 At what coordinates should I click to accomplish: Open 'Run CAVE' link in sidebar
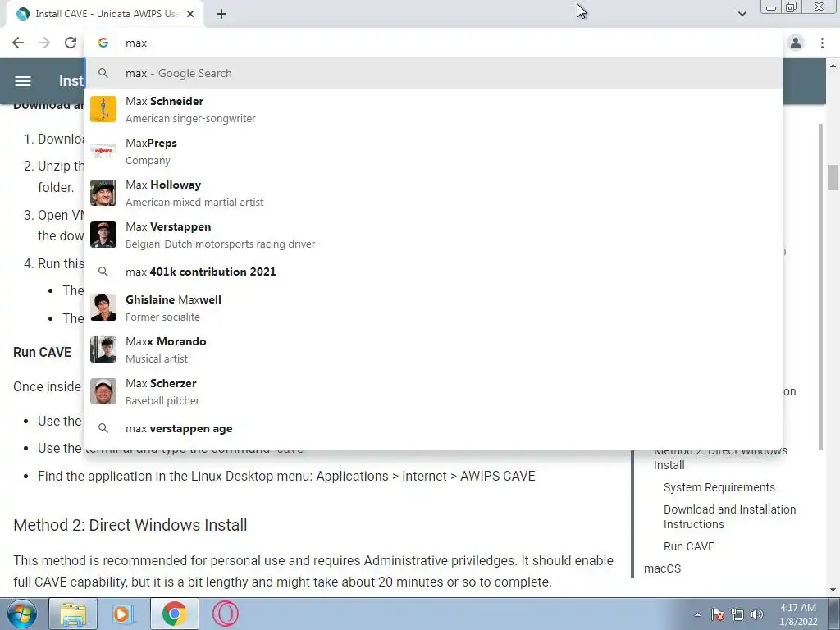[689, 546]
